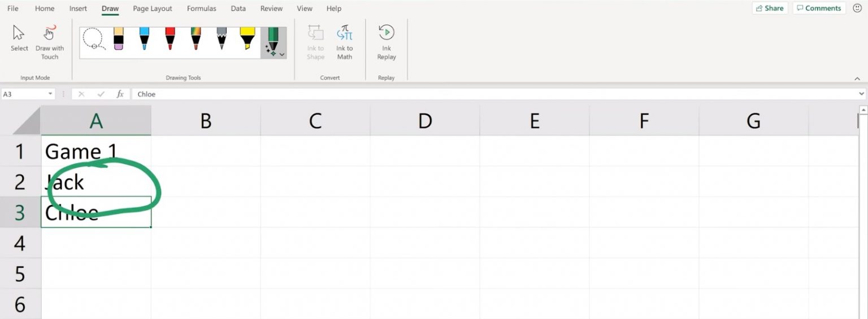Select column C header
Image resolution: width=868 pixels, height=319 pixels.
[315, 120]
